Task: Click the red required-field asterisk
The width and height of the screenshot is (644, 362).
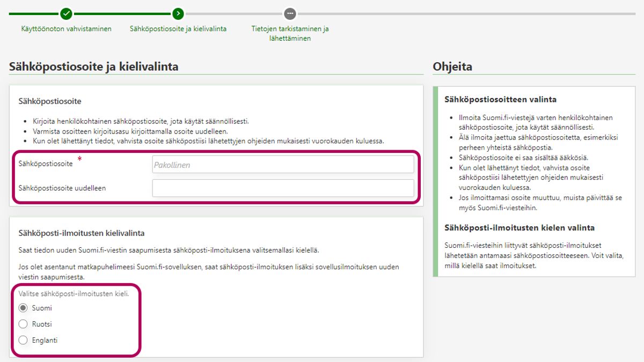Action: click(80, 160)
